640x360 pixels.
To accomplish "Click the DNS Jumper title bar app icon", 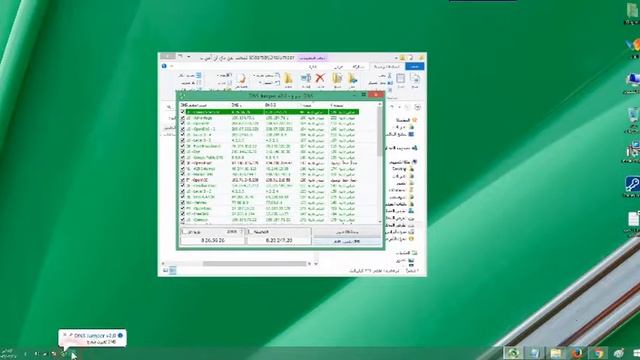I will click(182, 96).
